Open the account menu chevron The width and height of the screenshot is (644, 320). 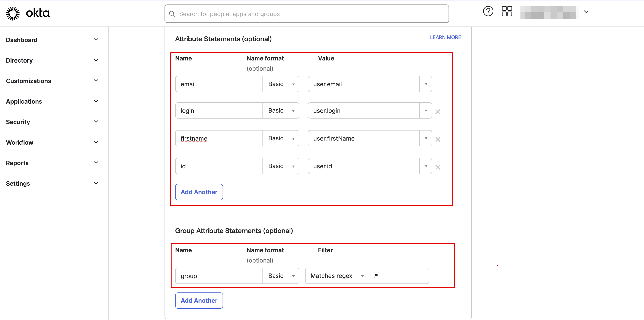click(586, 12)
